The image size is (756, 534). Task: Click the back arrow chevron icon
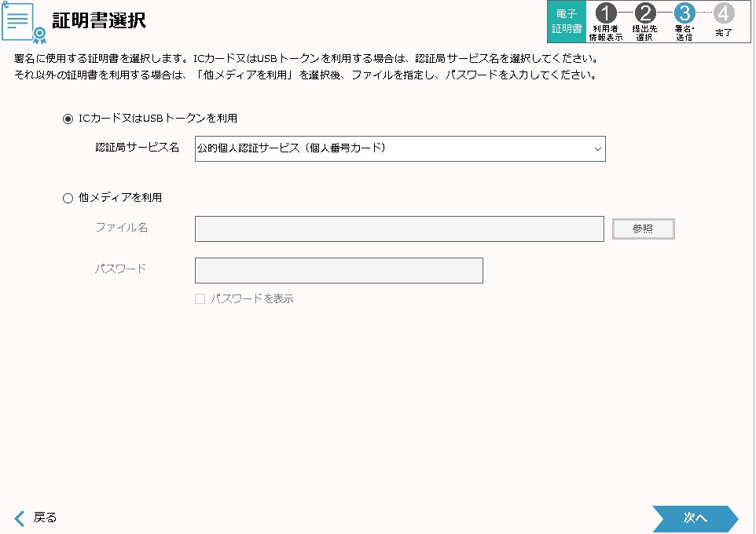tap(20, 518)
